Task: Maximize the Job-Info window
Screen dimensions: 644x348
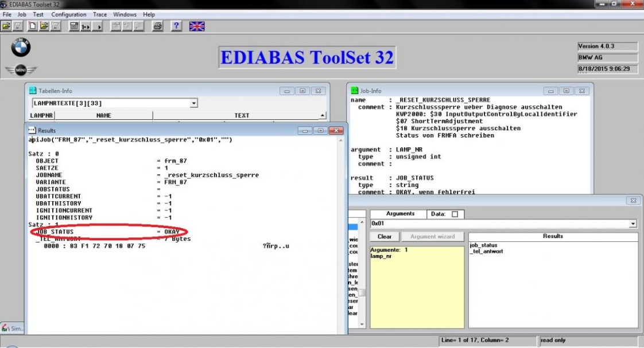Action: click(568, 91)
